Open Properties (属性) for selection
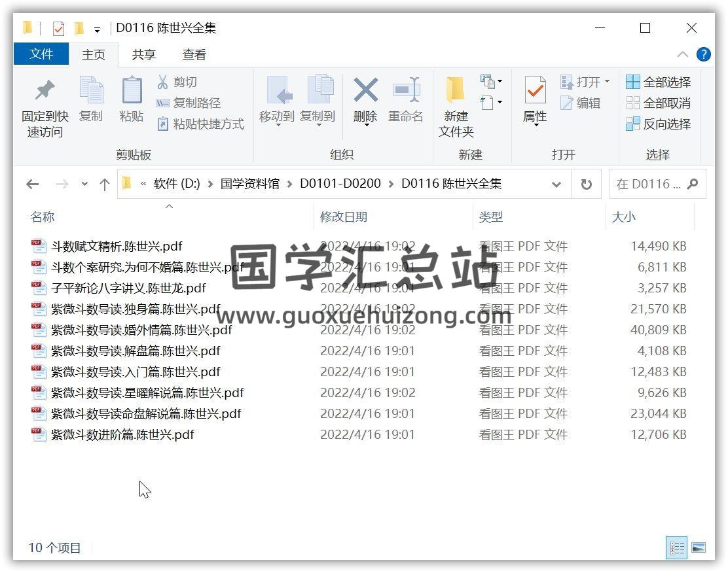This screenshot has height=573, width=728. click(535, 100)
